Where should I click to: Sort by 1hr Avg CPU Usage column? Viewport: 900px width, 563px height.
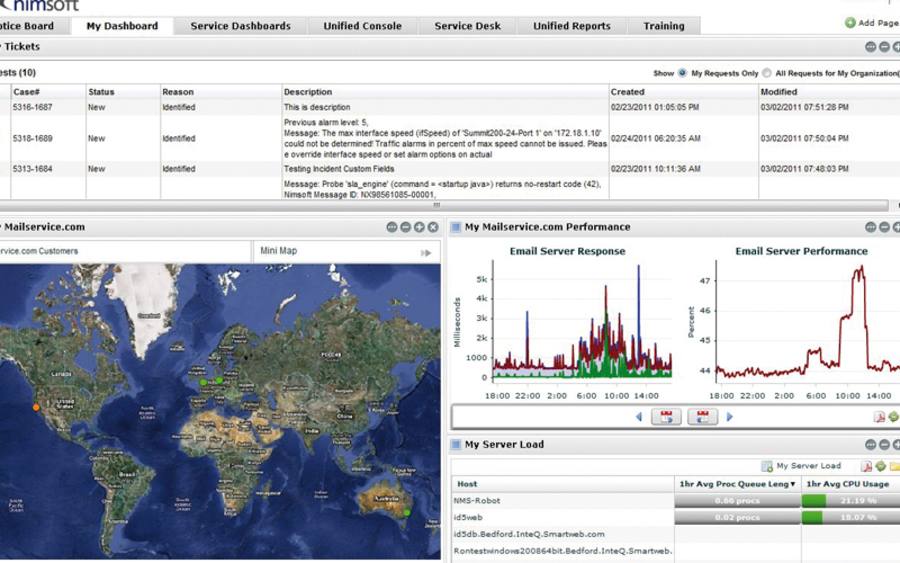point(850,484)
